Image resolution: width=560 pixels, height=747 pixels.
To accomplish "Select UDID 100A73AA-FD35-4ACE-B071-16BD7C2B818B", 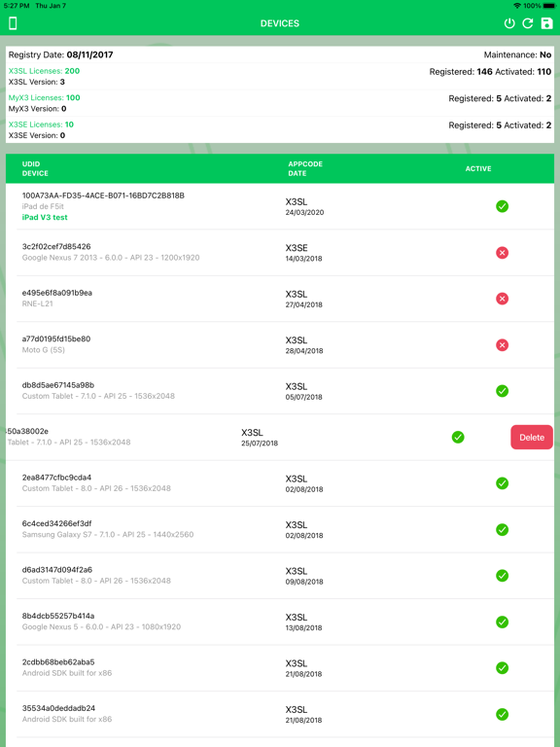I will click(x=103, y=196).
